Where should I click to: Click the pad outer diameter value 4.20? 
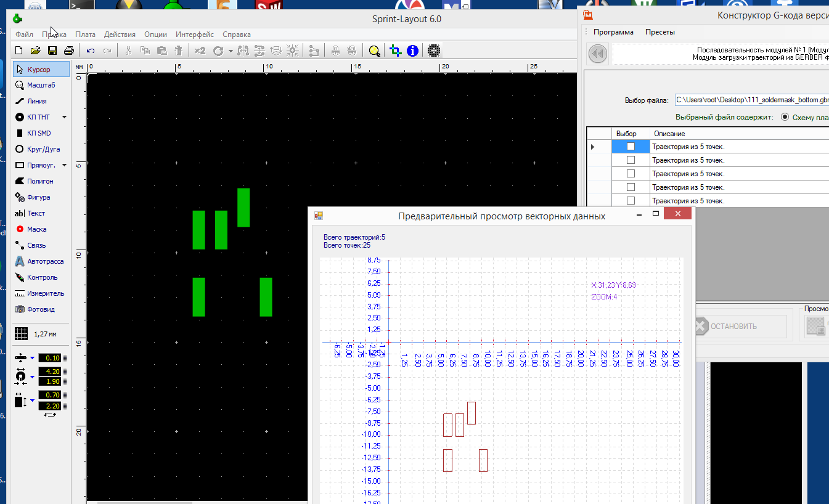click(51, 372)
